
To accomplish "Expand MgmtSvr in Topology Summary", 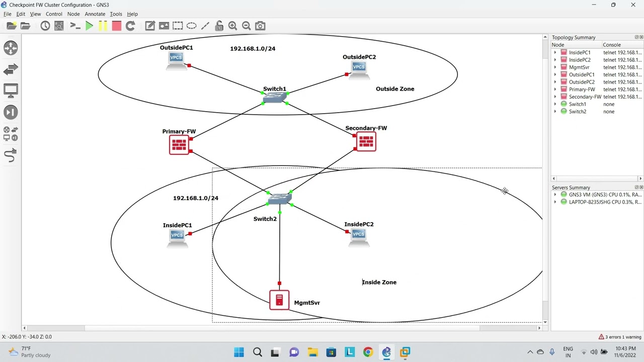I will [555, 67].
